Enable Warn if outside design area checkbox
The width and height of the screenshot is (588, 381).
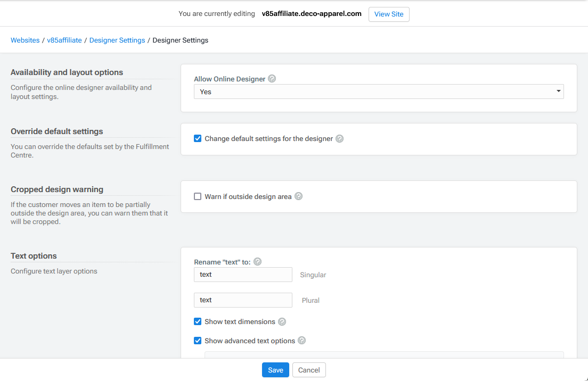[x=198, y=196]
